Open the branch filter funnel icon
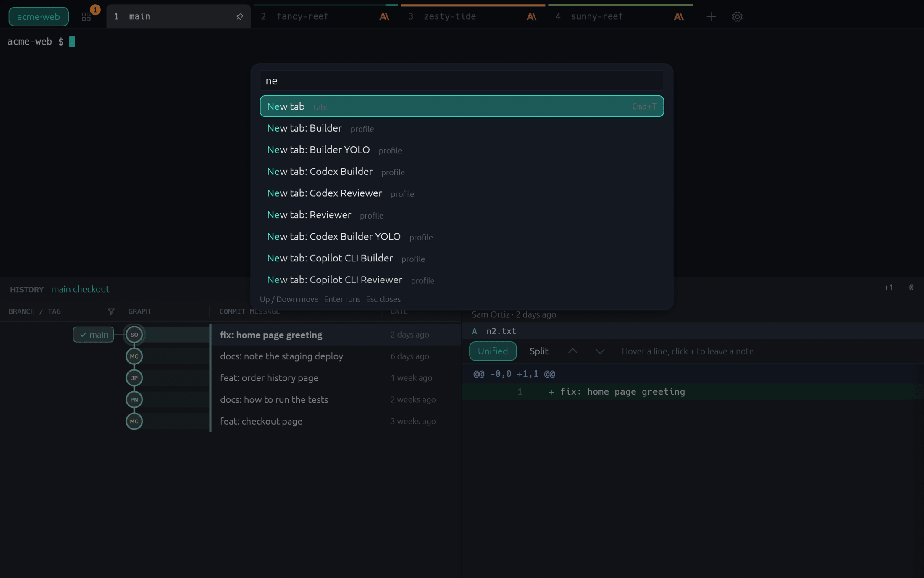The width and height of the screenshot is (924, 578). [111, 311]
